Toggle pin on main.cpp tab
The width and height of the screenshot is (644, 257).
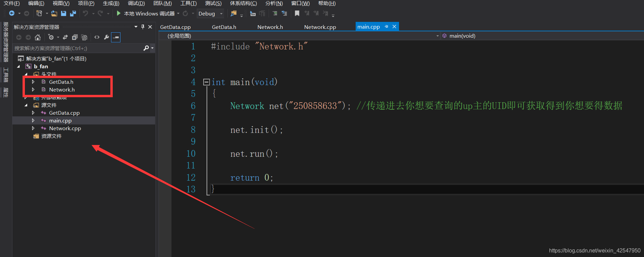(x=386, y=27)
